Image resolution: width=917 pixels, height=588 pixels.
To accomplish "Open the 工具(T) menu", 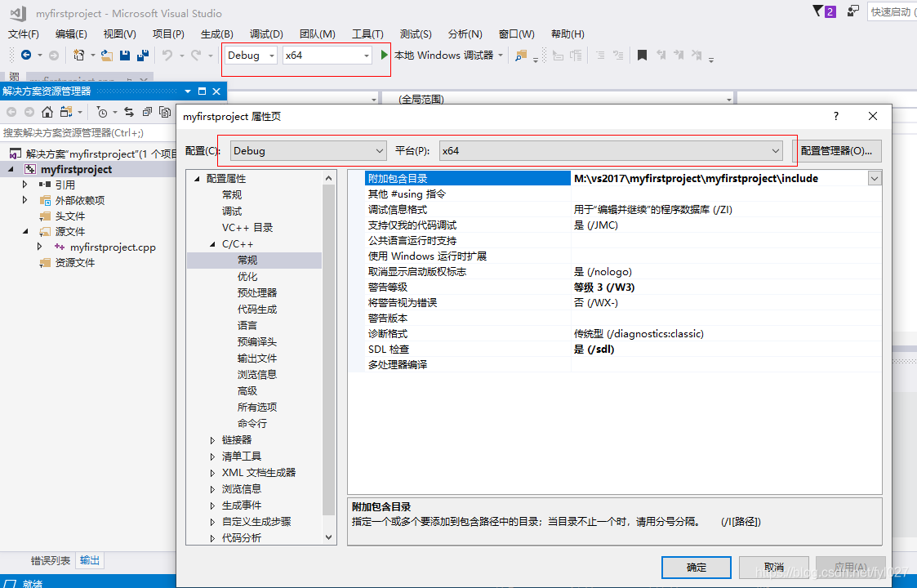I will coord(367,34).
